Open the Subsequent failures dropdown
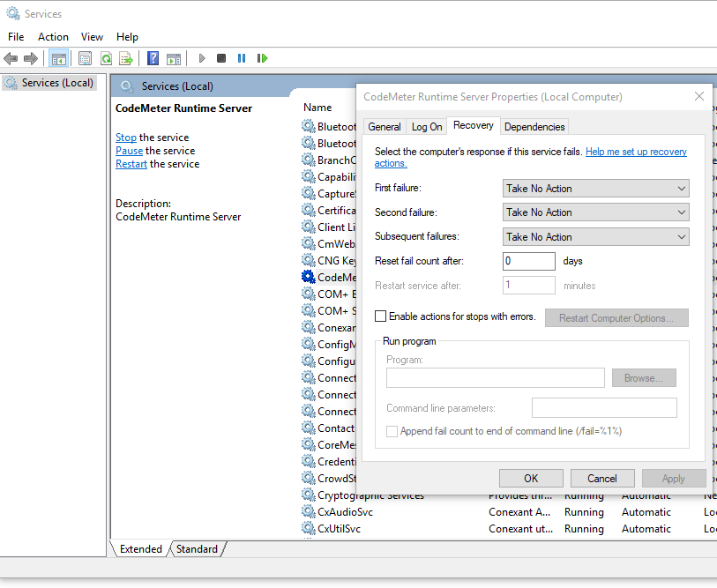 [596, 237]
